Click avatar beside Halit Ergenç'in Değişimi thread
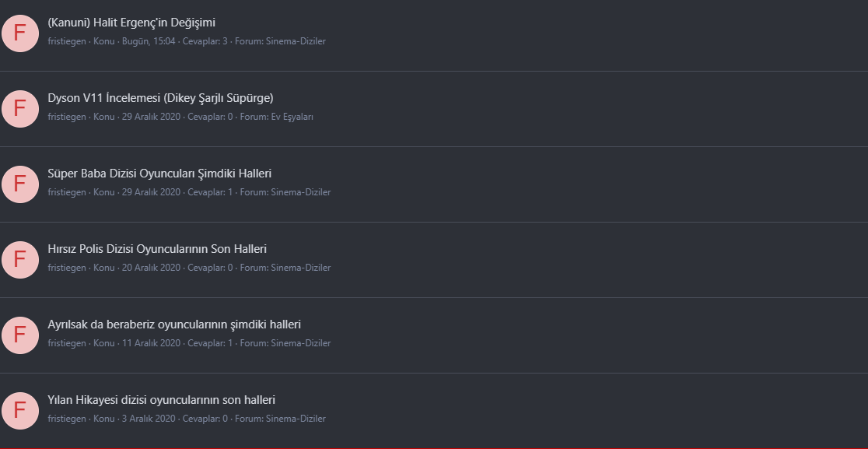Viewport: 868px width, 449px height. coord(20,33)
